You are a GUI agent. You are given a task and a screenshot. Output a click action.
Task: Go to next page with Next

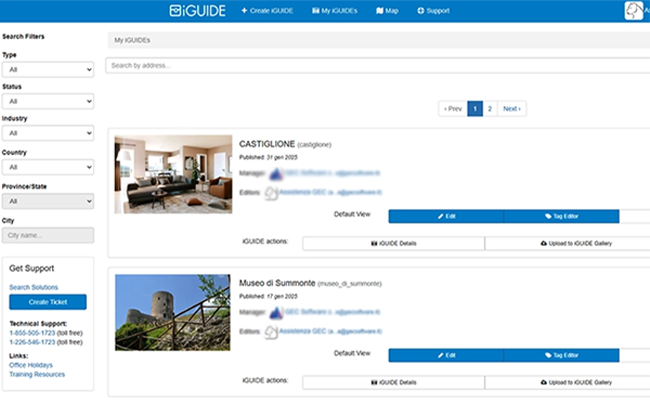[x=512, y=109]
